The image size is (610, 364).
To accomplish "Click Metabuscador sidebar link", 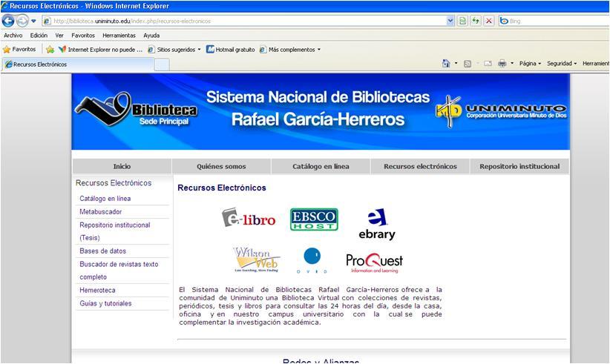I will 101,212.
